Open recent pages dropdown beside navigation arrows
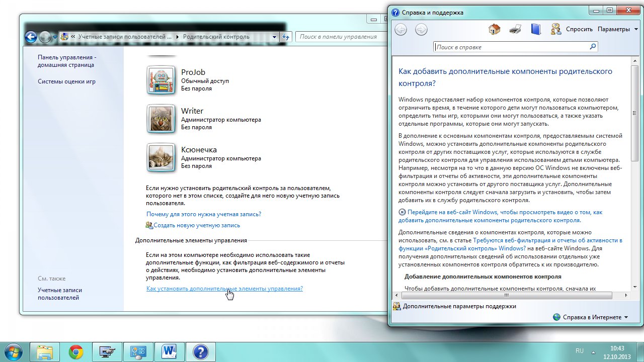 point(55,37)
